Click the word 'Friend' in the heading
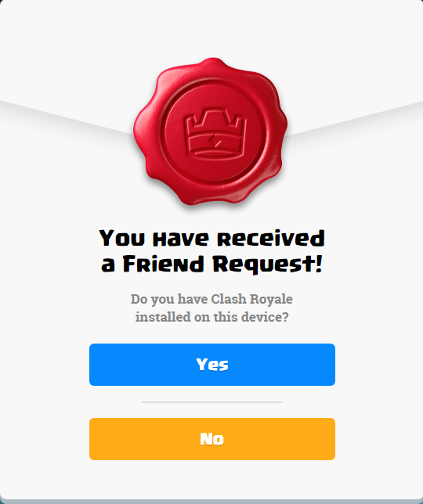423x504 pixels. pyautogui.click(x=164, y=265)
